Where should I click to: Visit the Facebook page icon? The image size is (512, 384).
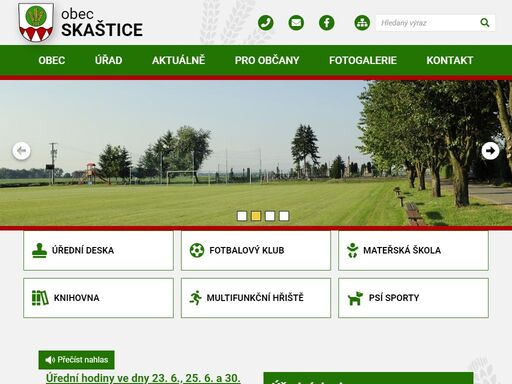327,23
